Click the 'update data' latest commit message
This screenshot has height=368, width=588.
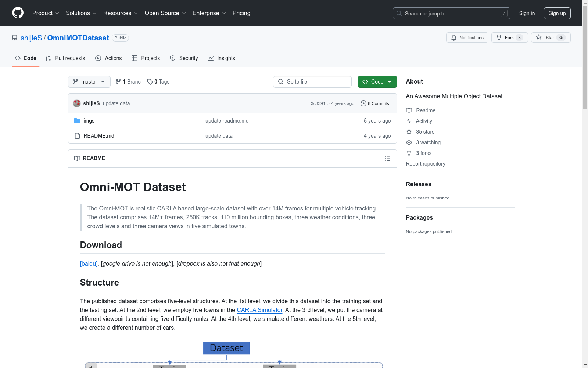click(x=116, y=103)
